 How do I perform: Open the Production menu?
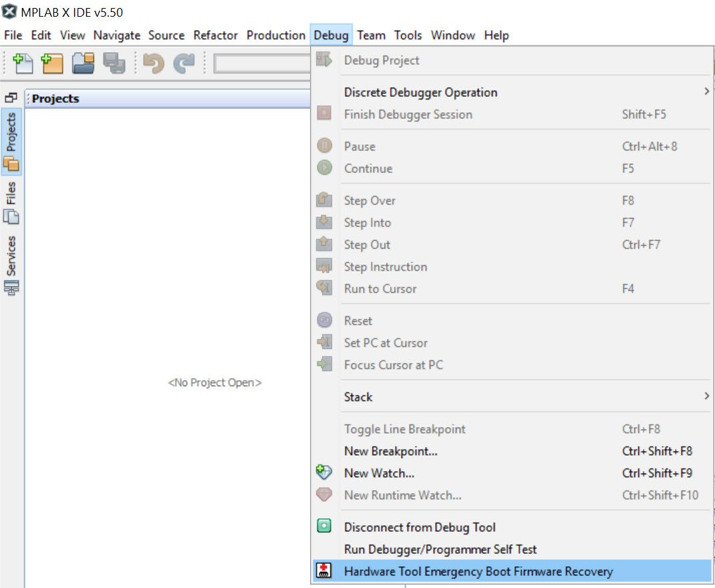275,35
